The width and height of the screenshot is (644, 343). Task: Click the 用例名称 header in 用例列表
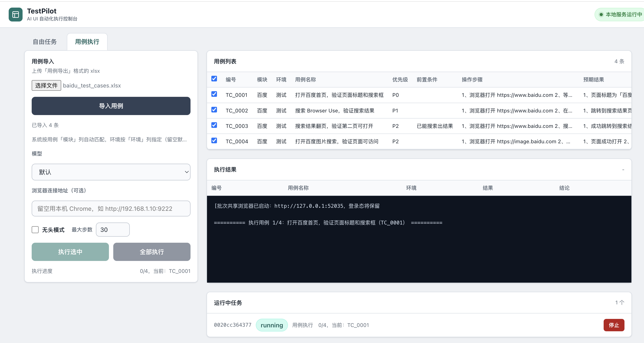coord(306,79)
